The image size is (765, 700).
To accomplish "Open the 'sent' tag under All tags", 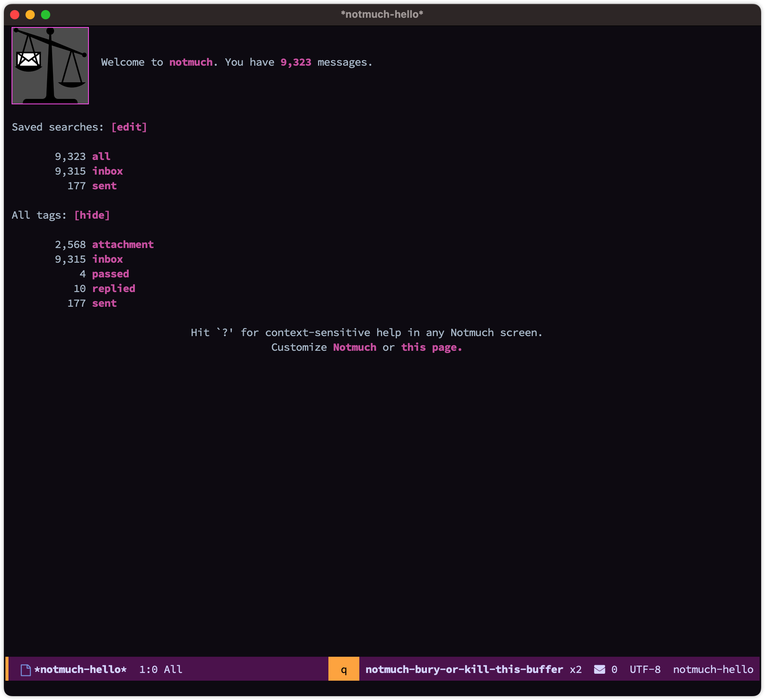I will pyautogui.click(x=104, y=303).
